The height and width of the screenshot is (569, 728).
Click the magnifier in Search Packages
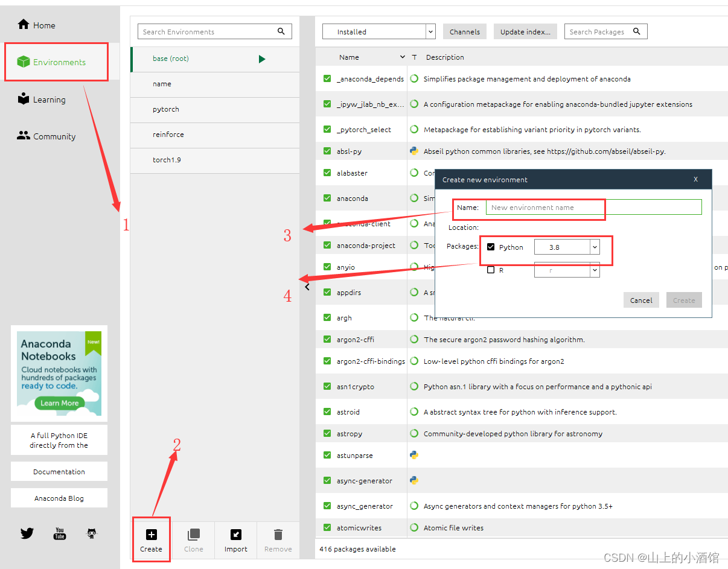[x=637, y=31]
